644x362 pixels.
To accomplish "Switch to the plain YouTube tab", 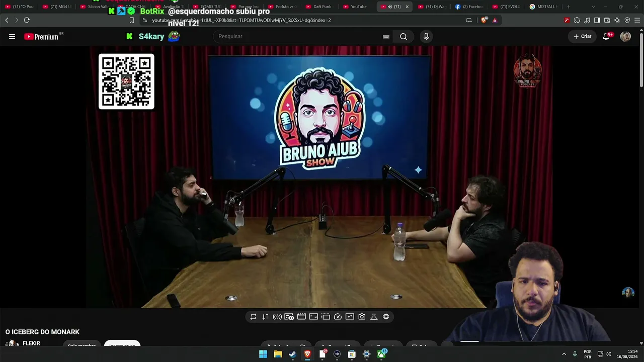I will (x=356, y=7).
